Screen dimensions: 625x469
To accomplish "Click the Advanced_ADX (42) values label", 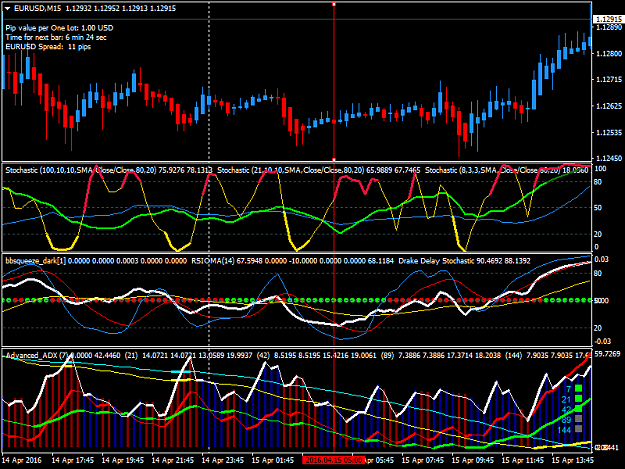I will pyautogui.click(x=316, y=355).
